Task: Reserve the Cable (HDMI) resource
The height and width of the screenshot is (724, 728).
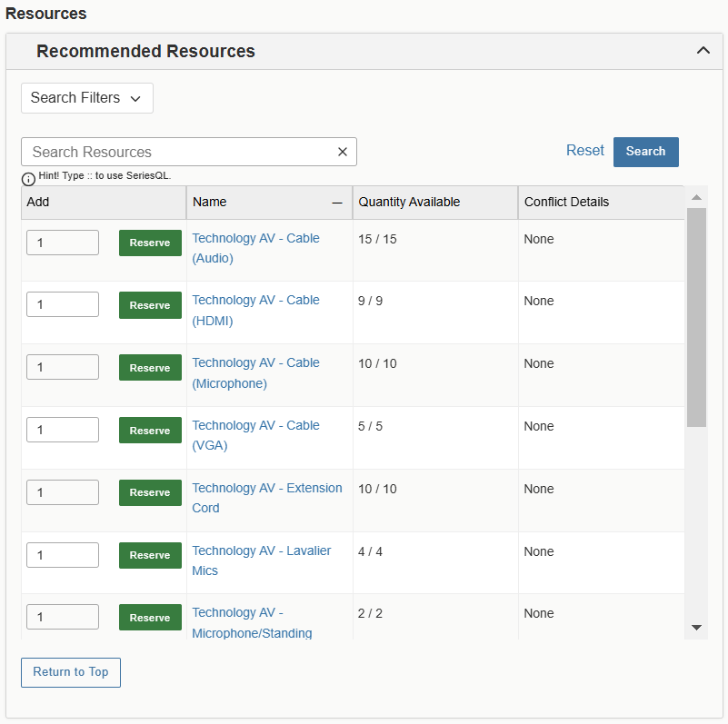Action: 150,305
